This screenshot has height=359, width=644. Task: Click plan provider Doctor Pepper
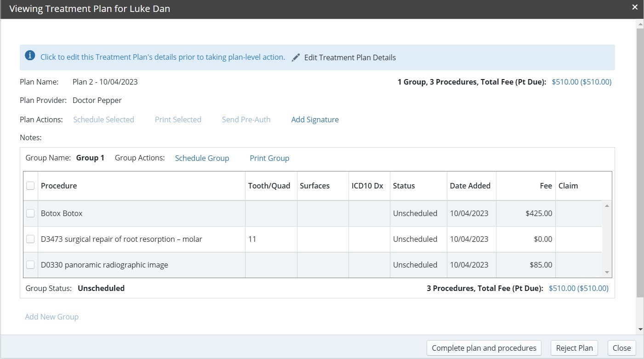point(97,100)
